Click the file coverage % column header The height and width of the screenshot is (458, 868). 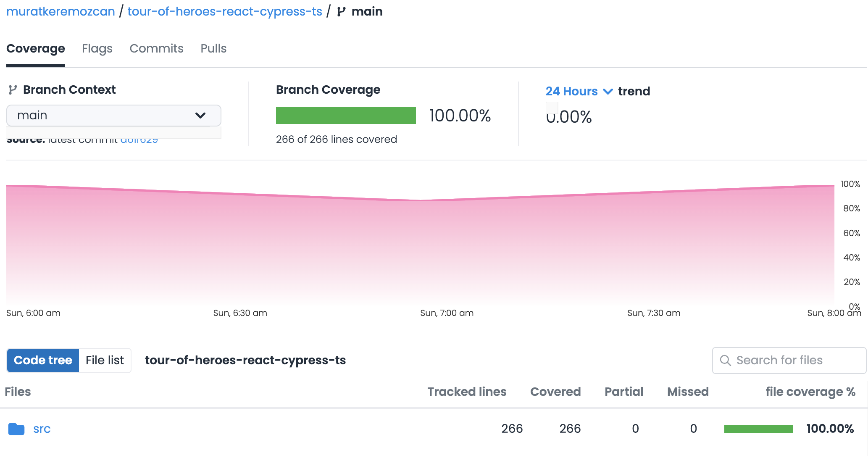pyautogui.click(x=810, y=392)
